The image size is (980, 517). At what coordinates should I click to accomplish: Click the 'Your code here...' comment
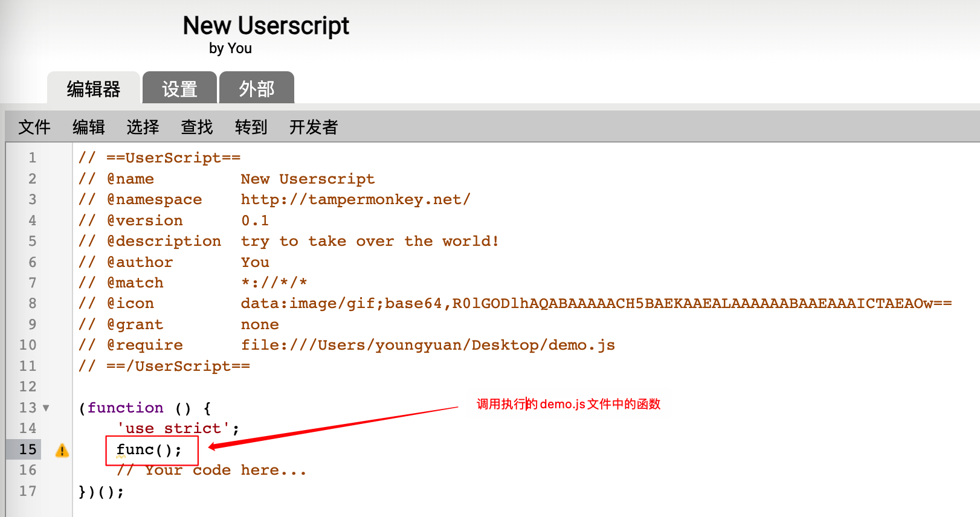pos(212,470)
